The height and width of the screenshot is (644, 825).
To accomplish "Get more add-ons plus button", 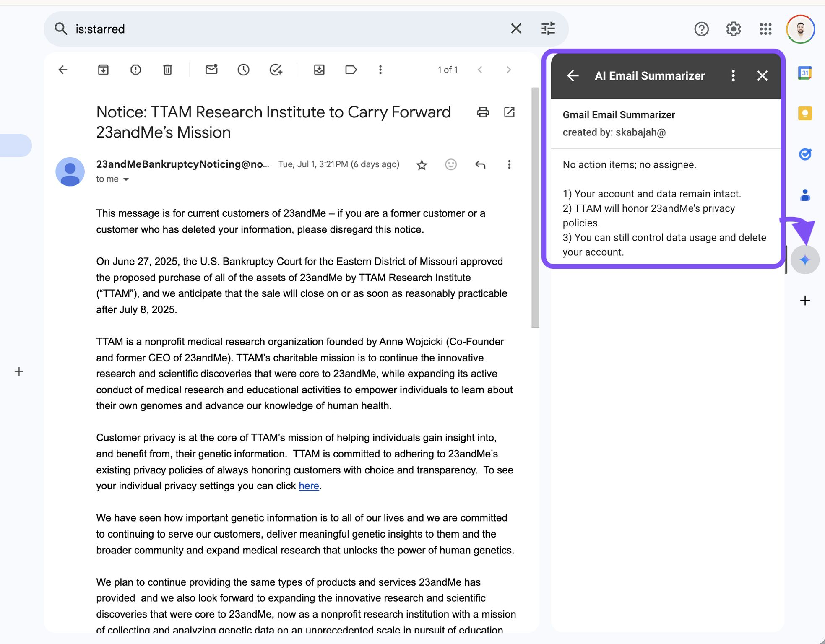I will tap(805, 301).
